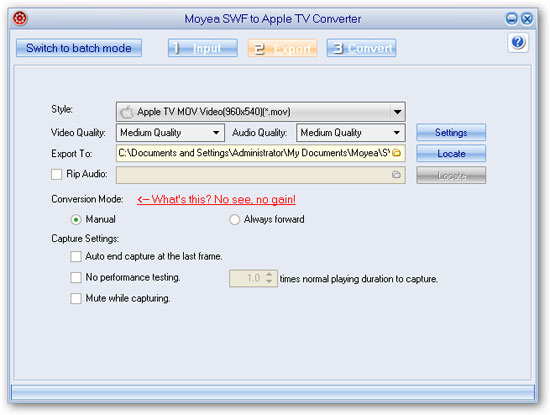
Task: Click the disabled Locate button for Rip Audio
Action: pos(451,175)
